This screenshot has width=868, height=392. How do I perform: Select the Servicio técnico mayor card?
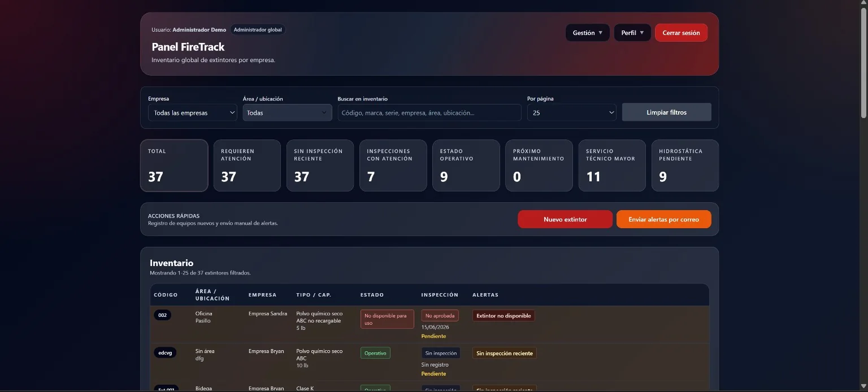(612, 165)
